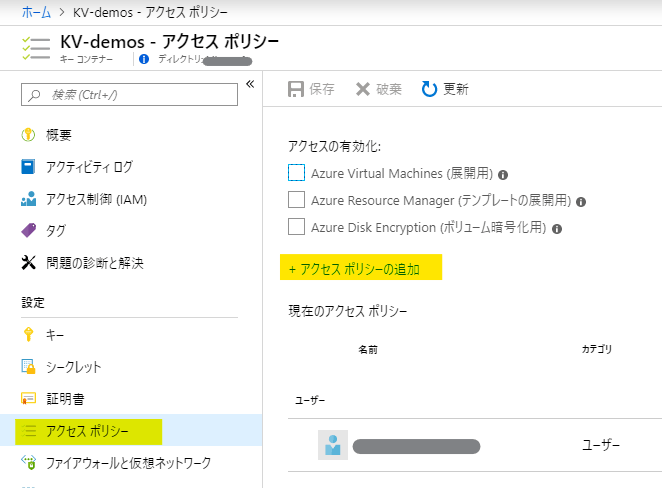Click the アクセス制御 (IAM) icon

[x=29, y=199]
